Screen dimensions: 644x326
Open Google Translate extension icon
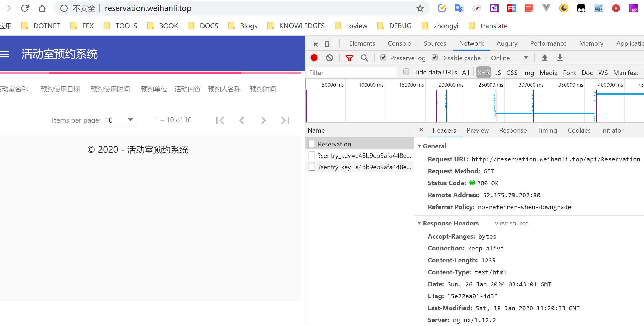459,8
